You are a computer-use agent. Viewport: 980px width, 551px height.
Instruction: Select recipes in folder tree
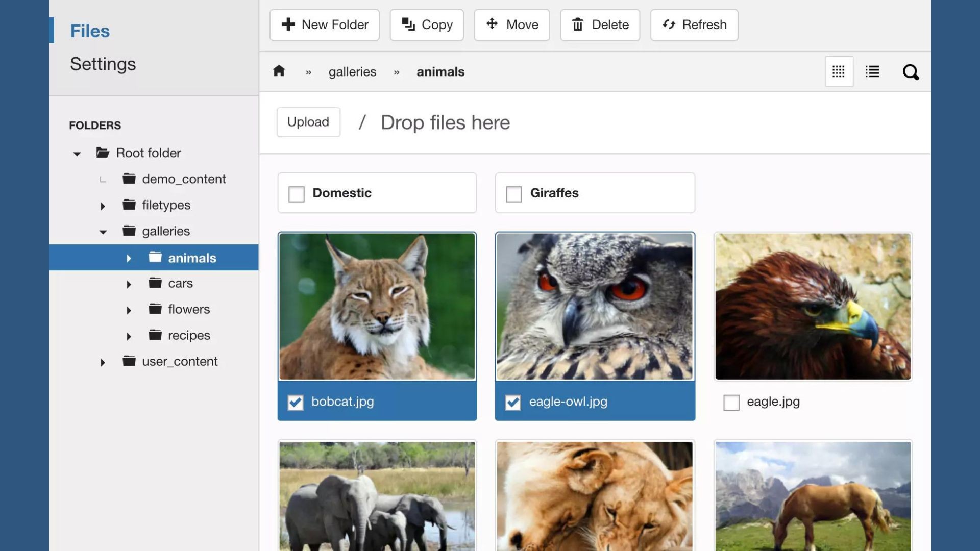point(189,335)
